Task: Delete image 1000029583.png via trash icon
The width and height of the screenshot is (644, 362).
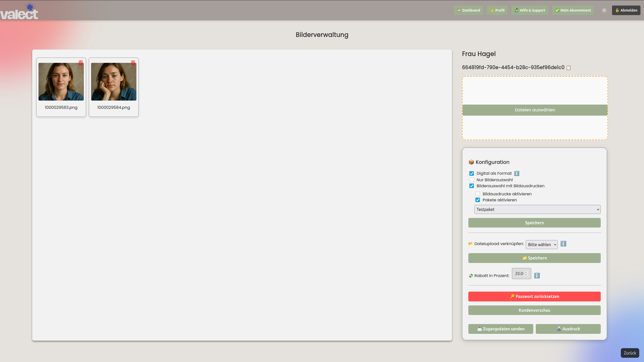Action: coord(81,63)
